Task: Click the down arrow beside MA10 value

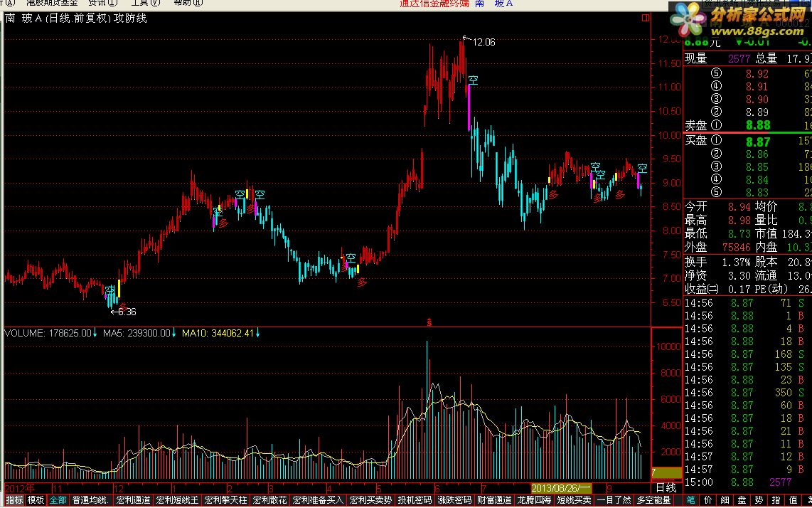Action: [257, 333]
